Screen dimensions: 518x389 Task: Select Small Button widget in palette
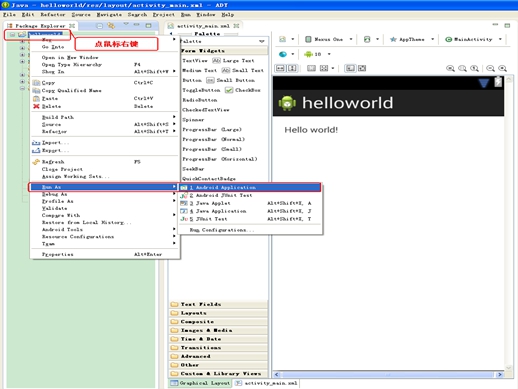click(231, 80)
